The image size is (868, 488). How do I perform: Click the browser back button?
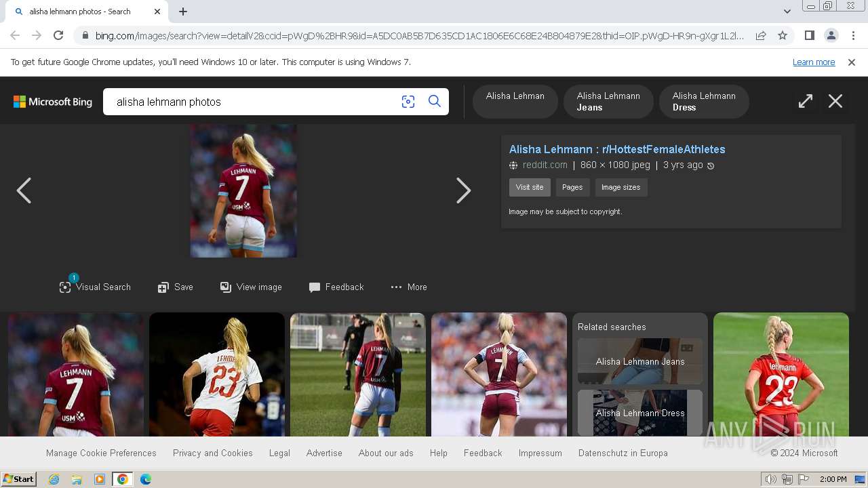click(x=15, y=35)
